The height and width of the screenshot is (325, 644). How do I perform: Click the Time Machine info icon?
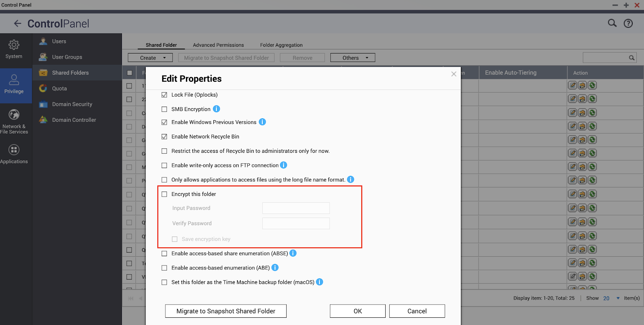pyautogui.click(x=320, y=282)
